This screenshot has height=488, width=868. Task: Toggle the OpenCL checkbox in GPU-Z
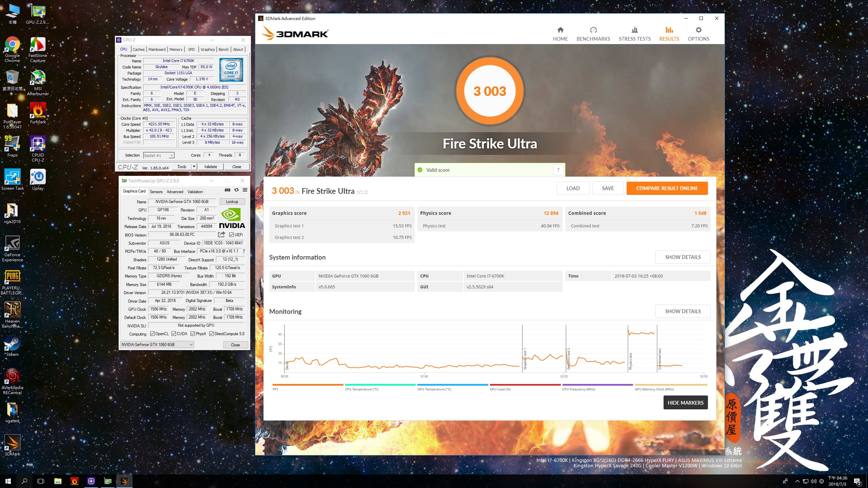click(x=152, y=334)
